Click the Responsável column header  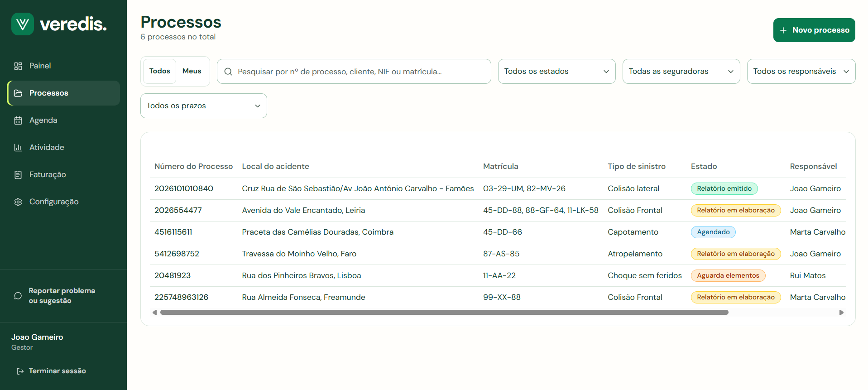[x=813, y=167]
